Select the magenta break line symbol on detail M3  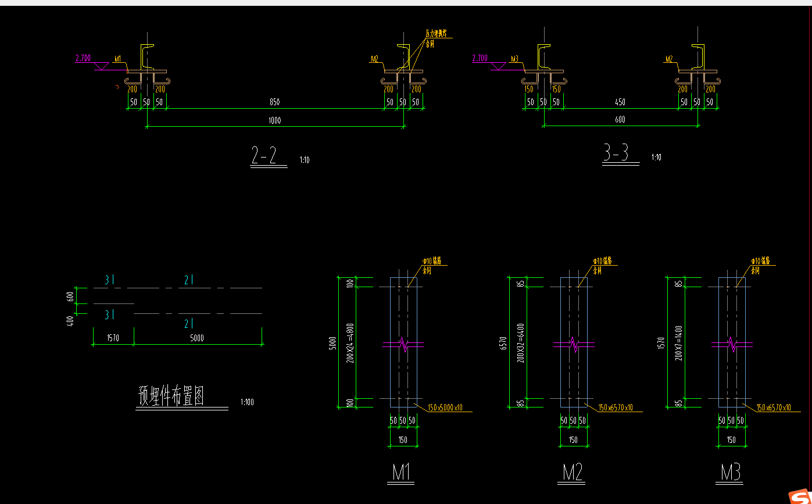[x=732, y=345]
